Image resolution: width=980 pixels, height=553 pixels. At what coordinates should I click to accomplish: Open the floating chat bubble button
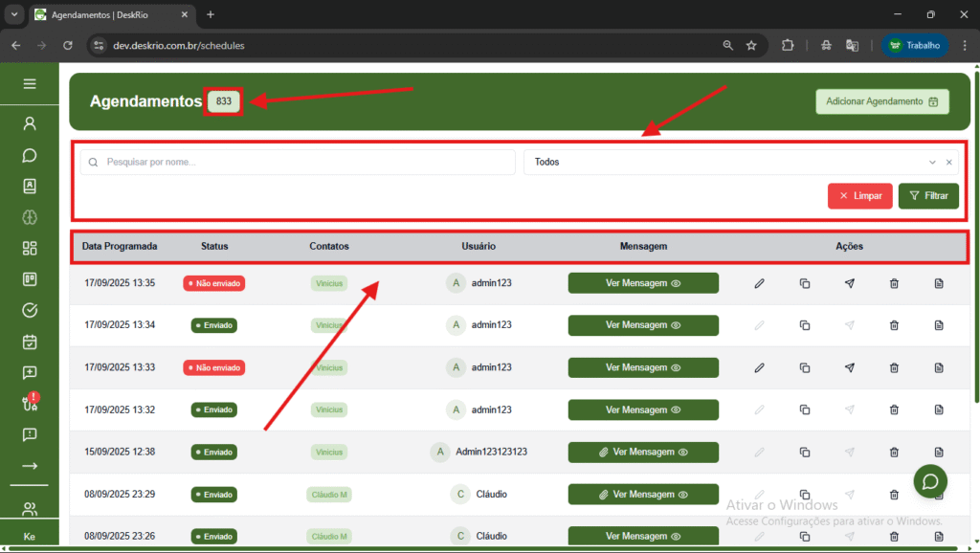pyautogui.click(x=929, y=481)
